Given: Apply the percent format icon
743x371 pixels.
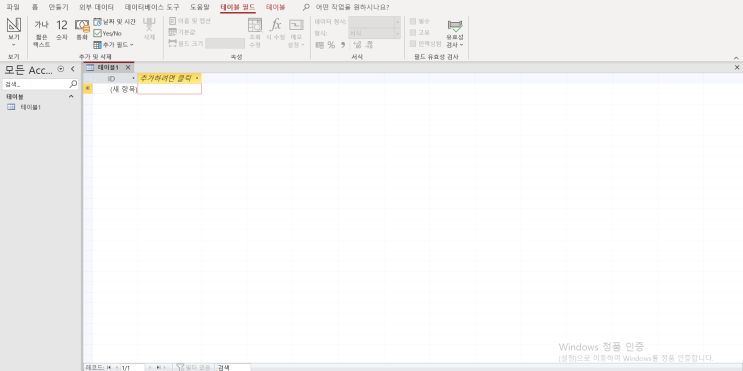Looking at the screenshot, I should coord(331,45).
